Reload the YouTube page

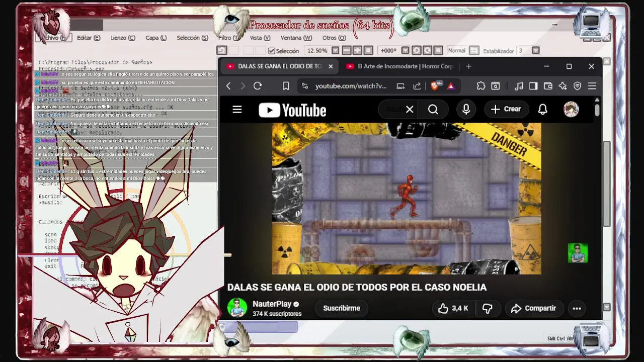(257, 86)
